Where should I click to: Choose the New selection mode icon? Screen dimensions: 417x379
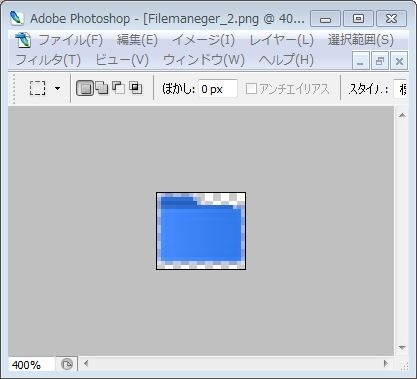(x=85, y=88)
